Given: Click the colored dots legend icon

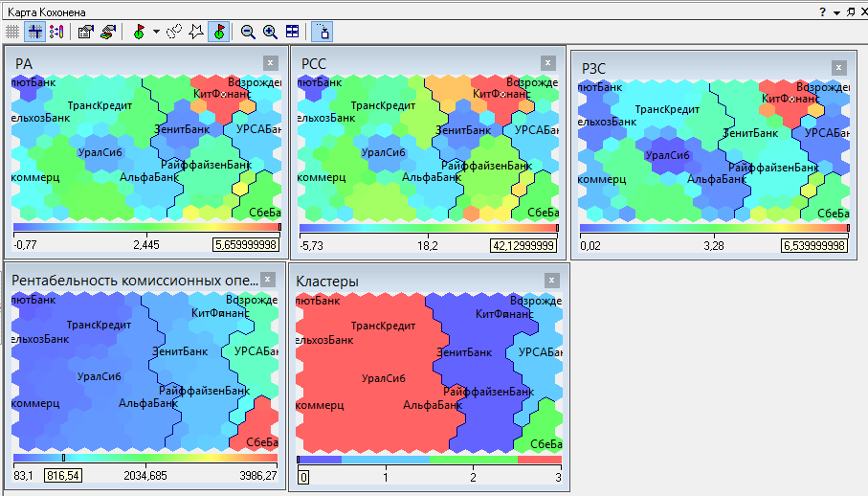Looking at the screenshot, I should pyautogui.click(x=56, y=33).
